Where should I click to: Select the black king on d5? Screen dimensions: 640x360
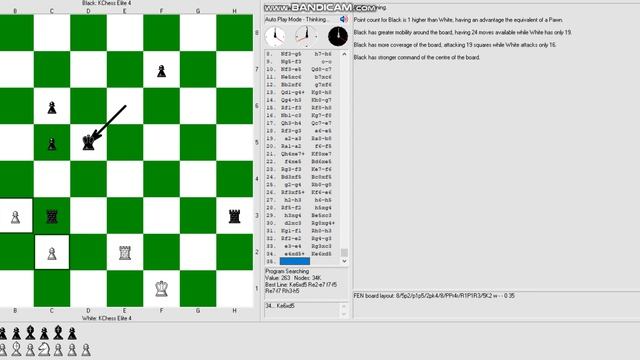(x=88, y=143)
